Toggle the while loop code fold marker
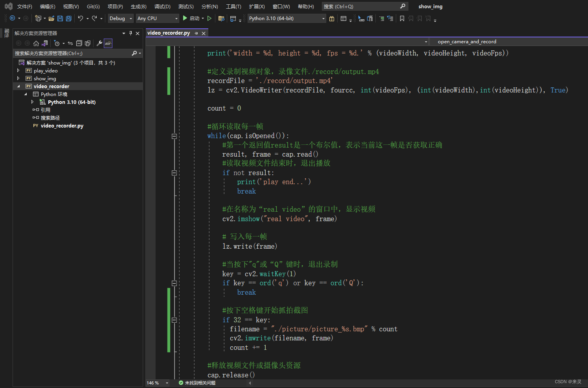This screenshot has width=588, height=388. point(174,136)
